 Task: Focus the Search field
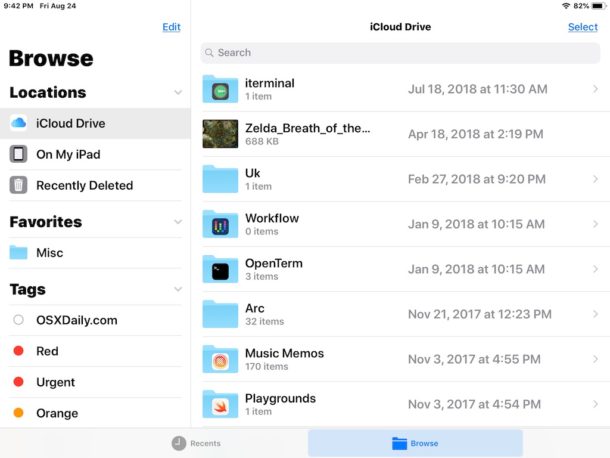pyautogui.click(x=400, y=53)
